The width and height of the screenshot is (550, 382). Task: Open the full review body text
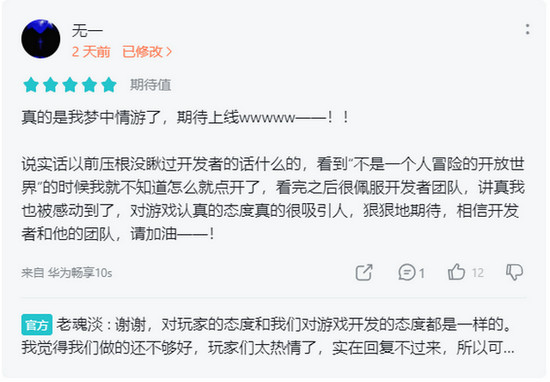click(273, 175)
